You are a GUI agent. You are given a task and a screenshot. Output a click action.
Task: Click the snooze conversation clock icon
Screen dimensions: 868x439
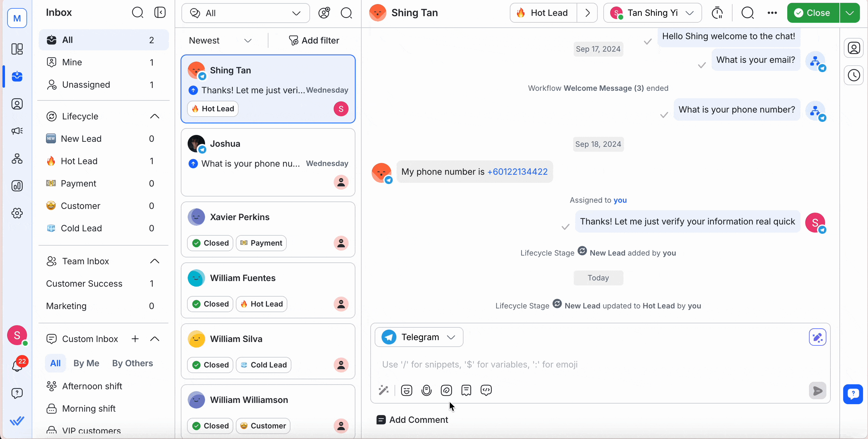[x=717, y=13]
